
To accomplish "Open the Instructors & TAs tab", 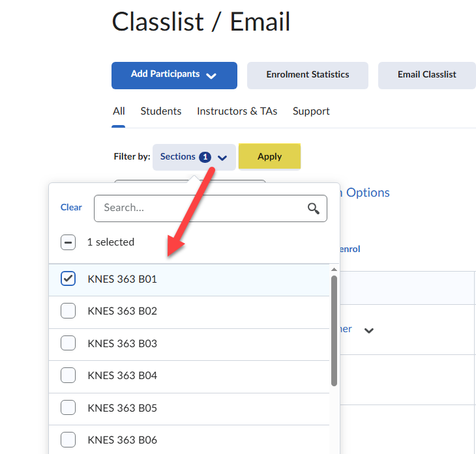I will [237, 111].
